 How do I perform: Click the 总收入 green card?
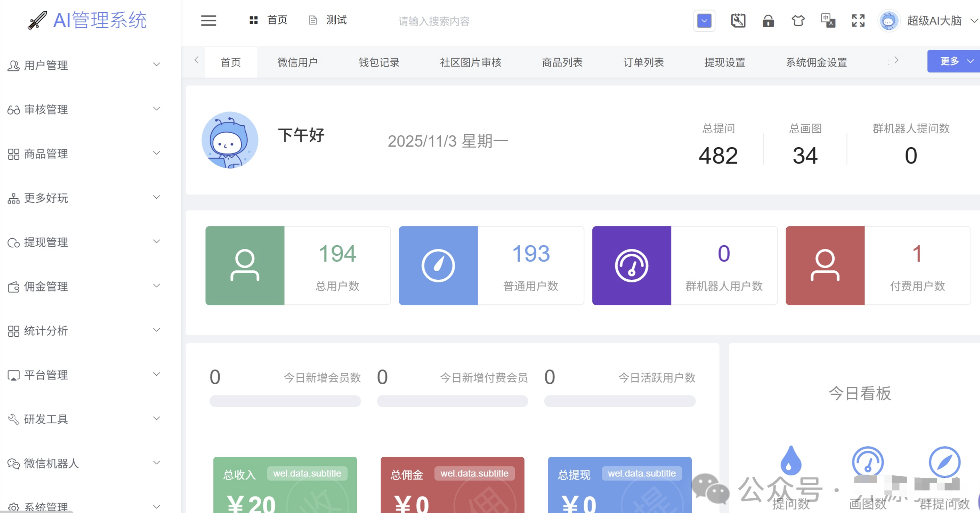point(285,485)
